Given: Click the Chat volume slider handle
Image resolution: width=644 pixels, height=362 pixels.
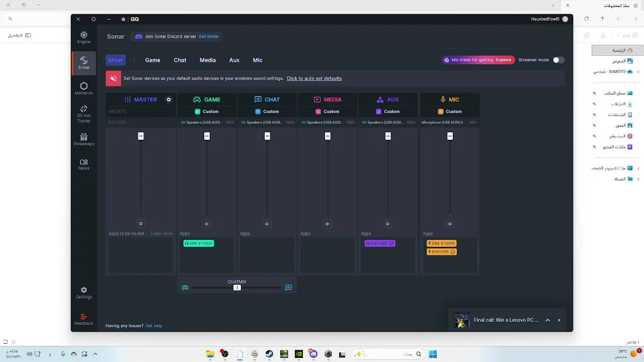Looking at the screenshot, I should point(267,136).
